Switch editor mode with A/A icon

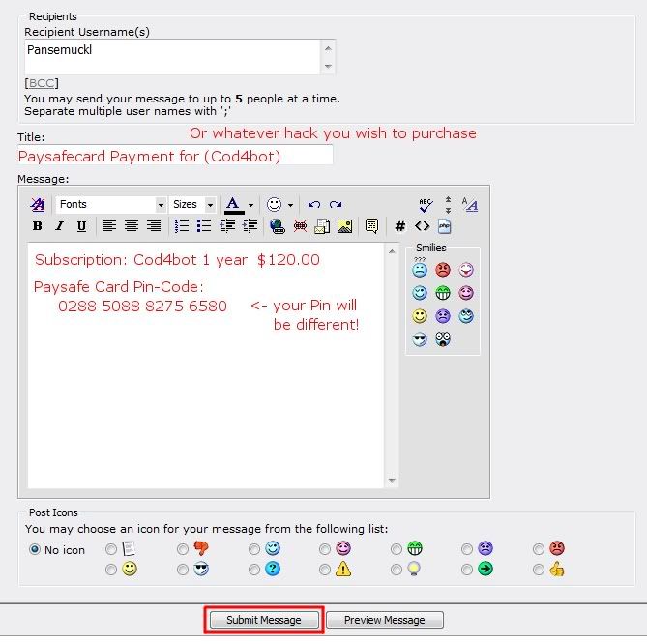tap(470, 205)
